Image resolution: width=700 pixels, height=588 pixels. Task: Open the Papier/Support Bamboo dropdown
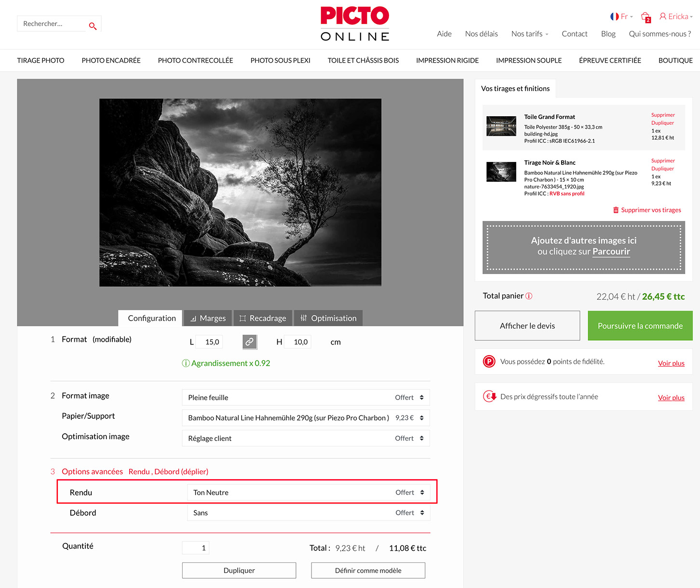click(x=306, y=418)
